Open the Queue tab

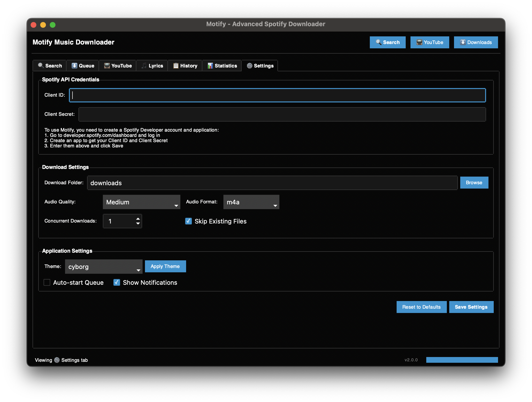pos(83,66)
